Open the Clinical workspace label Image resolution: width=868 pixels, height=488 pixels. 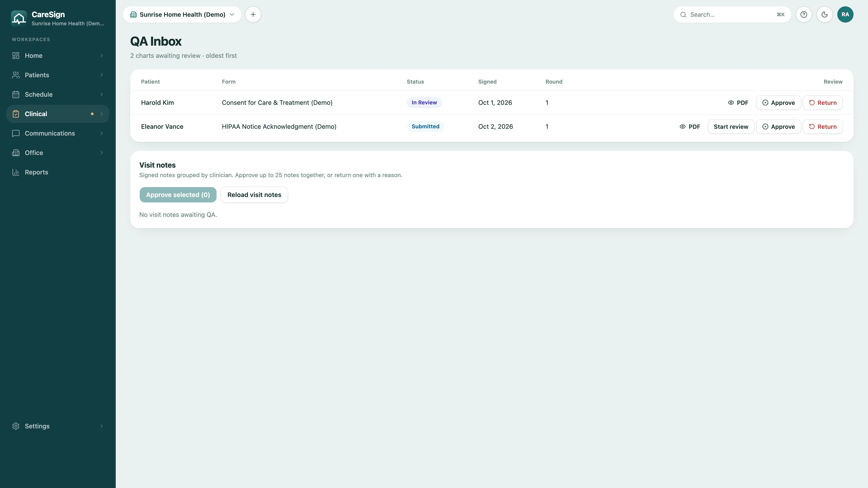coord(36,114)
